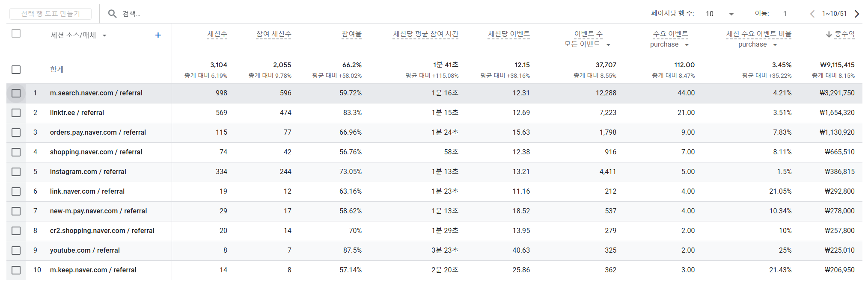Tick the instagram.com row checkbox

[16, 172]
